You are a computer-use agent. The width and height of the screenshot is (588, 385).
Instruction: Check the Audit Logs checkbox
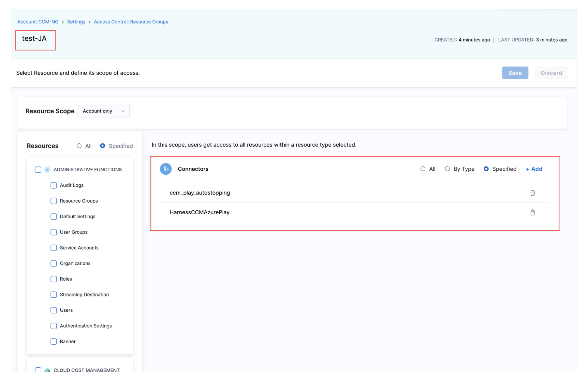(54, 185)
